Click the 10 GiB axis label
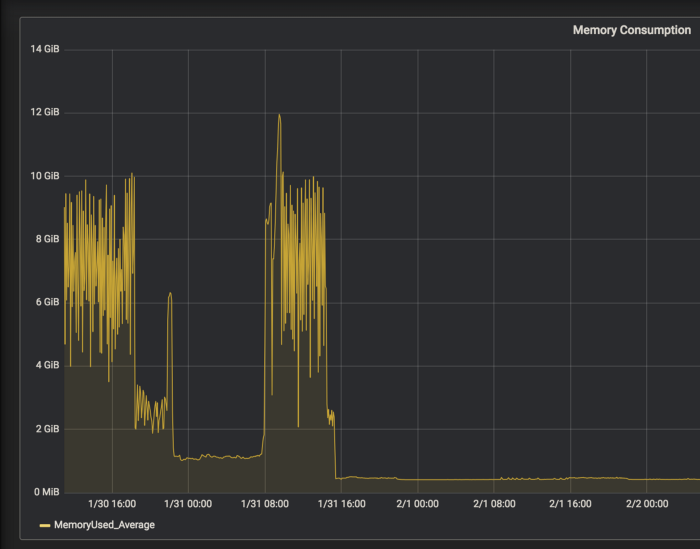The image size is (700, 549). pos(45,176)
